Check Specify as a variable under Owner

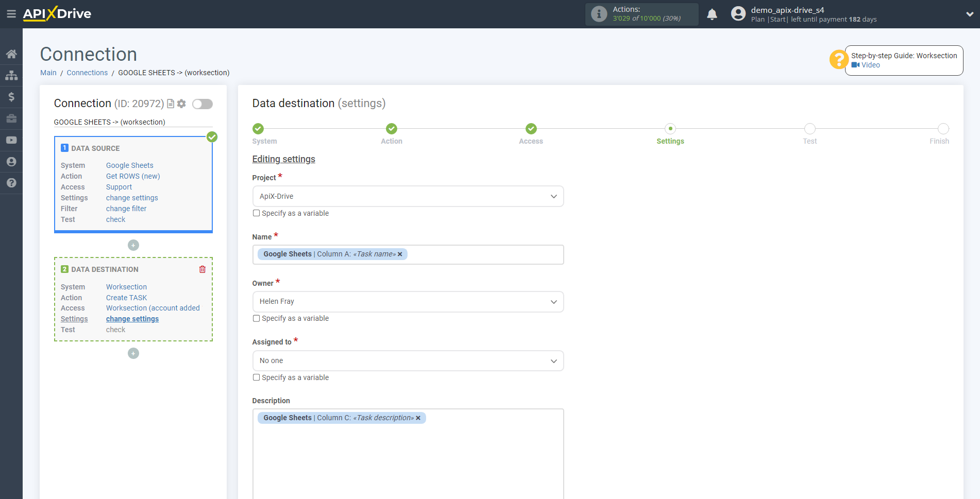click(256, 318)
